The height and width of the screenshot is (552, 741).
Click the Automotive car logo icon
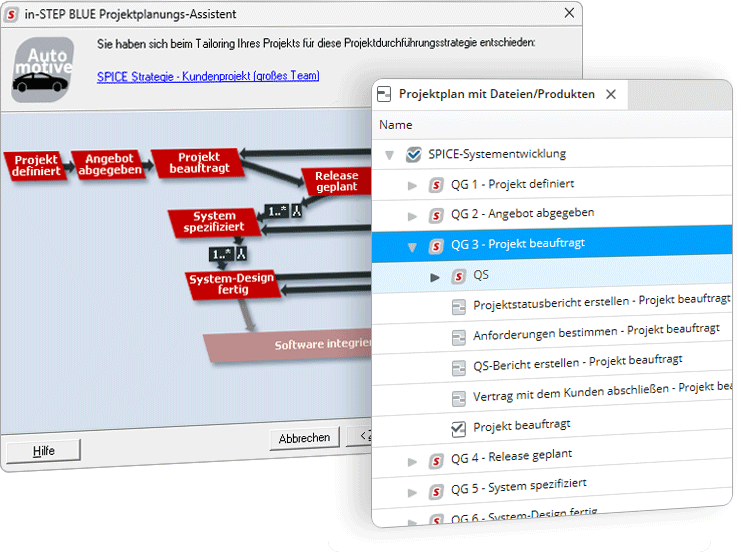pos(43,68)
